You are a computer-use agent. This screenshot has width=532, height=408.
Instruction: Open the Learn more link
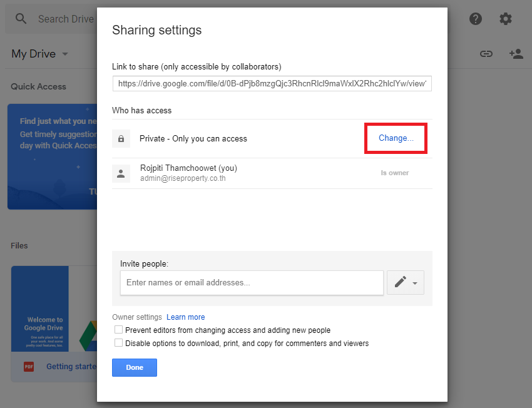[x=185, y=317]
